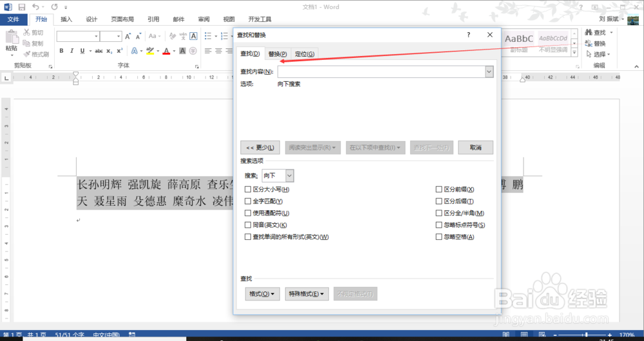Click the << 更少(L) button
Image resolution: width=644 pixels, height=341 pixels.
[x=260, y=147]
